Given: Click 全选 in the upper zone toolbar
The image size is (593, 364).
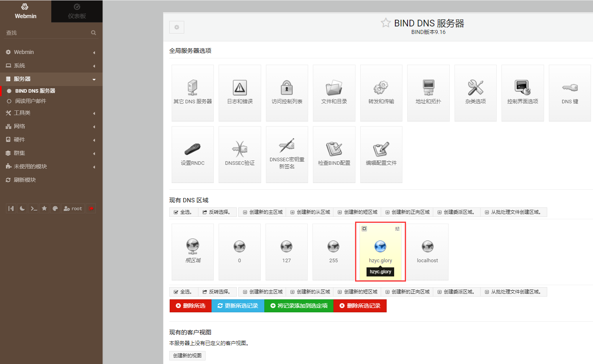Looking at the screenshot, I should coord(183,212).
